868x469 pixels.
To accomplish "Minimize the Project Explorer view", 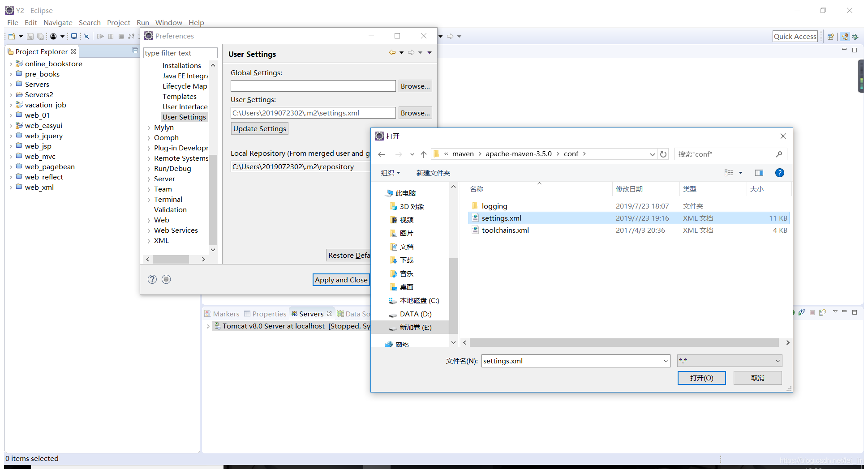I will point(135,51).
